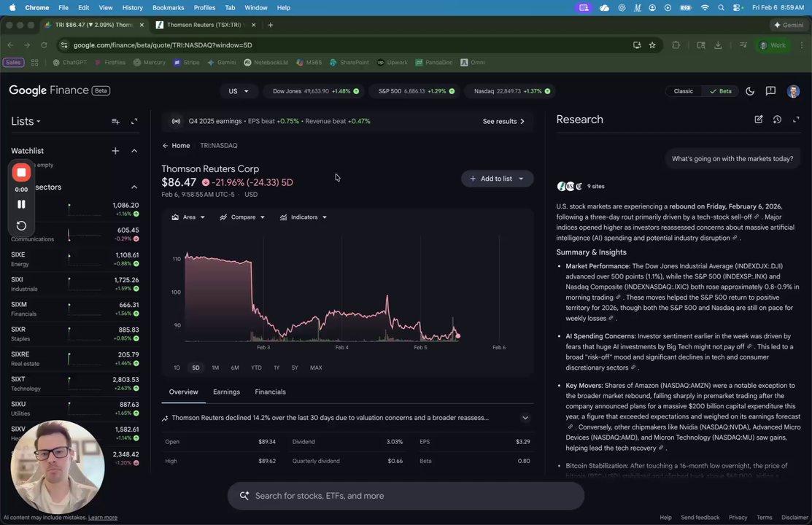Open the Bookmarks menu in menu bar
Viewport: 812px width, 525px height.
coord(168,8)
